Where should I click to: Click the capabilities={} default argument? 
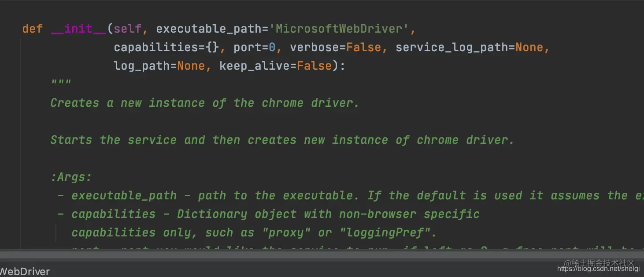167,48
